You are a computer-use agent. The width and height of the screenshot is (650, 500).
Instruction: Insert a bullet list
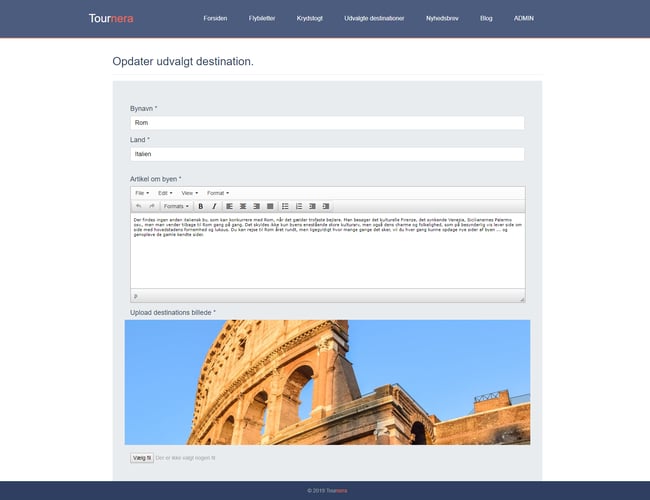coord(285,206)
